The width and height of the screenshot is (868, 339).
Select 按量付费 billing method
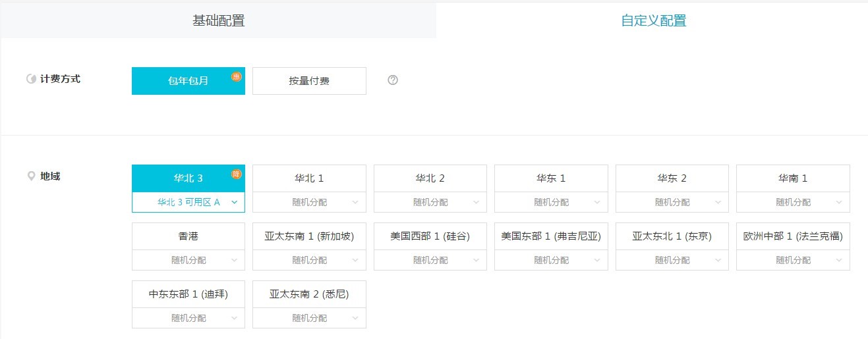coord(309,81)
